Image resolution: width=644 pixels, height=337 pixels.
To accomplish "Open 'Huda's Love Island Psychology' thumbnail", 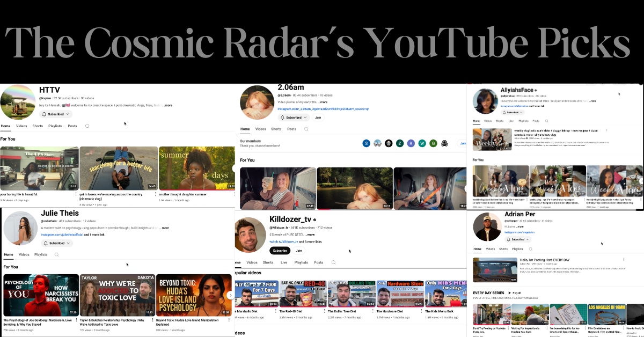I will [x=193, y=295].
